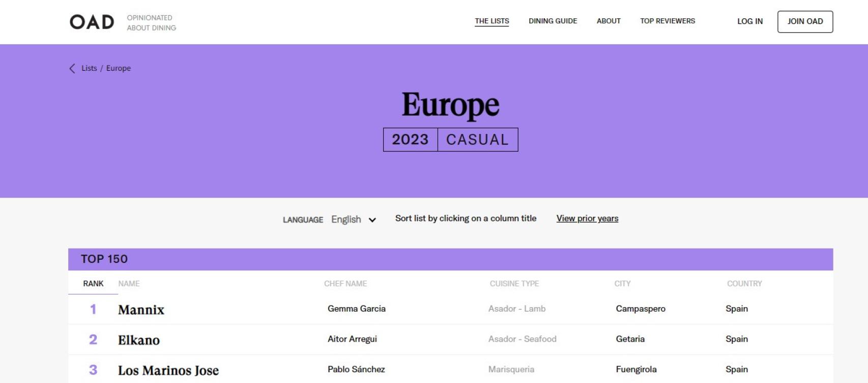Open The Lists menu item
Viewport: 868px width, 383px height.
point(491,21)
